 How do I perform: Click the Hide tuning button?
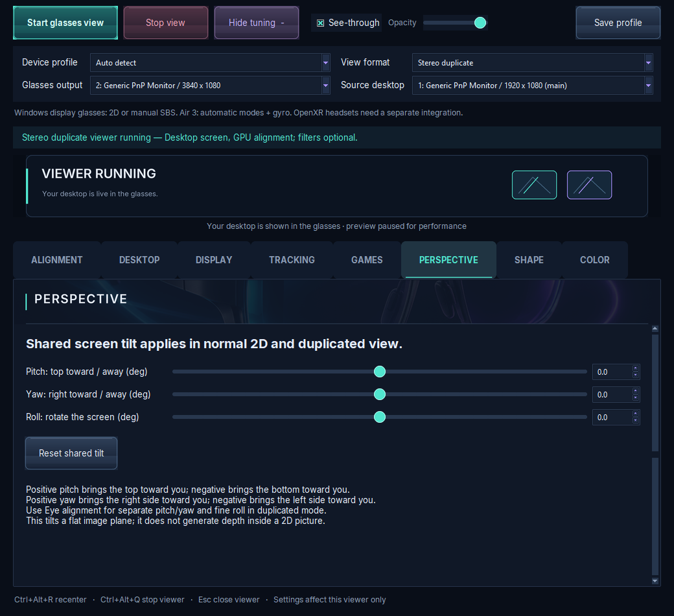point(256,23)
